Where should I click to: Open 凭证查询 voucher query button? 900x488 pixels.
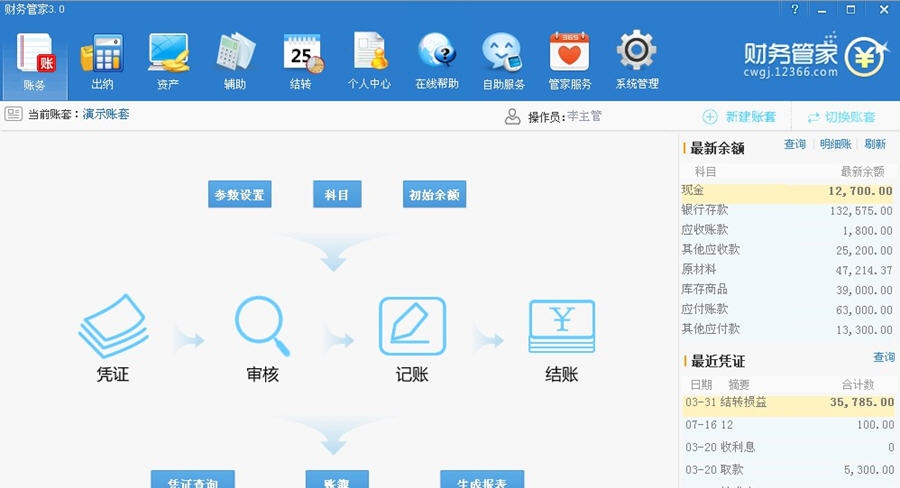pyautogui.click(x=193, y=479)
